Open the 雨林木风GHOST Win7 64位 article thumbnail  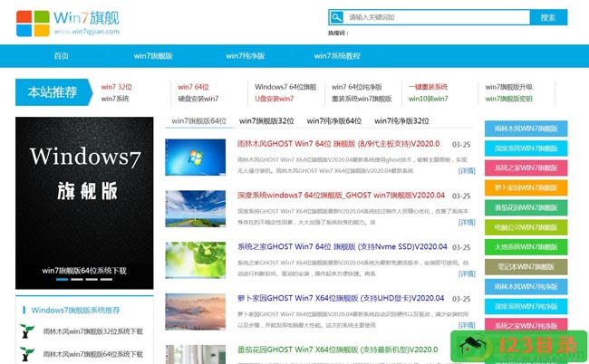196,157
